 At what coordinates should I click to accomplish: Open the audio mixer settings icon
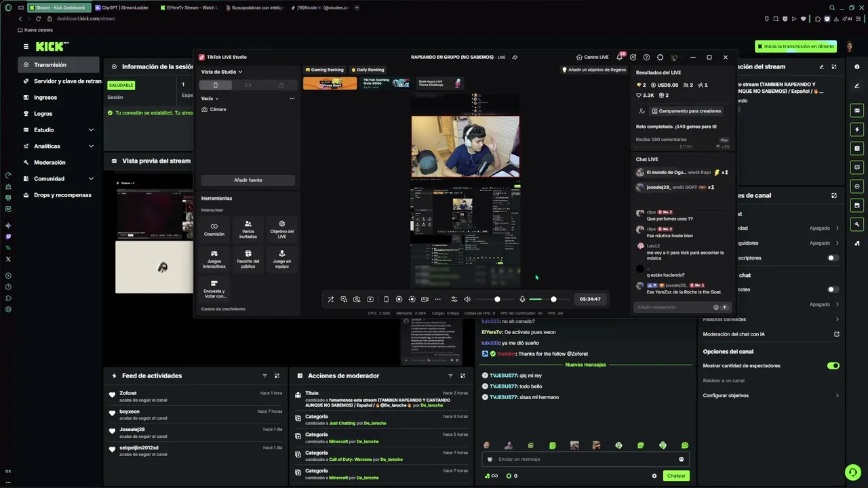tap(454, 299)
